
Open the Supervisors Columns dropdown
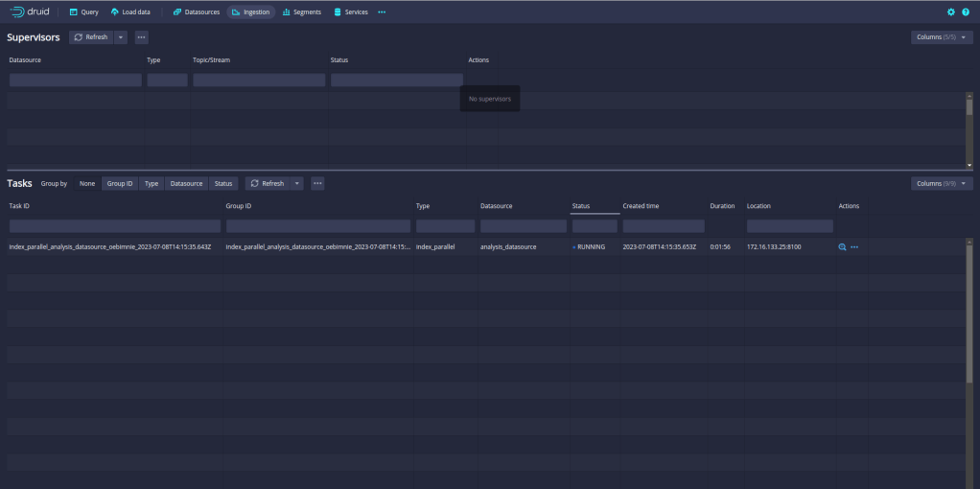click(x=943, y=37)
